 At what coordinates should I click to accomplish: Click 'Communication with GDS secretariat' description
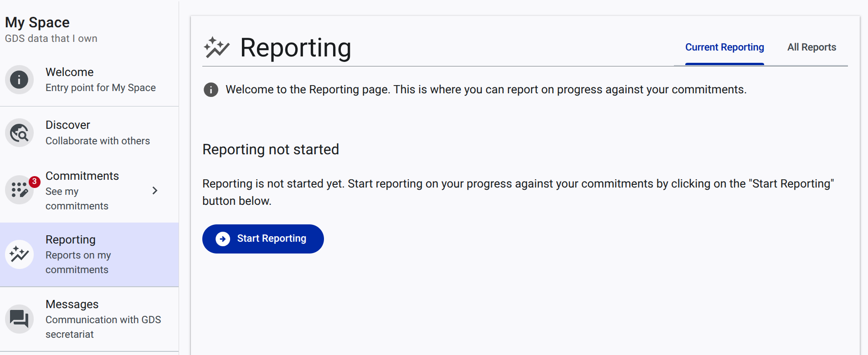[103, 327]
